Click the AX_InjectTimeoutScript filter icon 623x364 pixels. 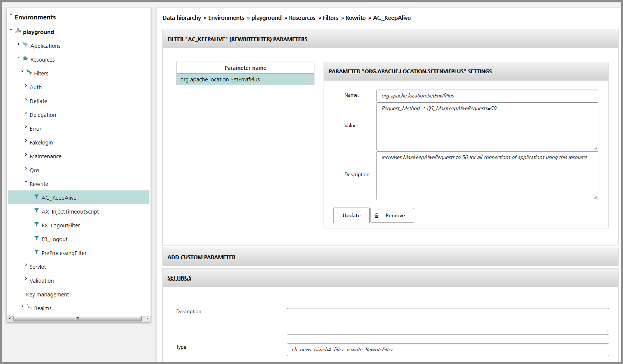[37, 211]
